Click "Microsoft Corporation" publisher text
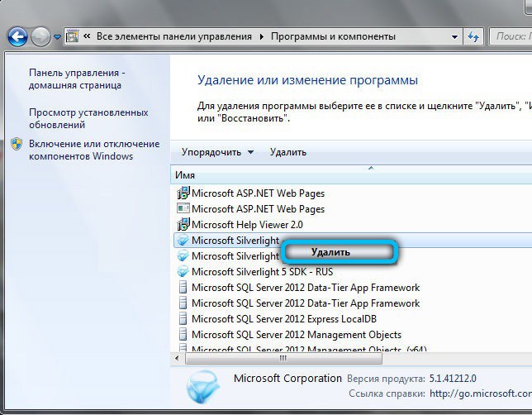This screenshot has height=415, width=532. (x=287, y=378)
